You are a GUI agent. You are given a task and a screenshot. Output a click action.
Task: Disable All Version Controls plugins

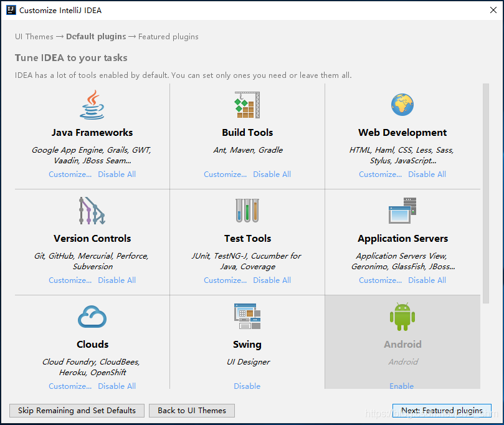[x=116, y=280]
